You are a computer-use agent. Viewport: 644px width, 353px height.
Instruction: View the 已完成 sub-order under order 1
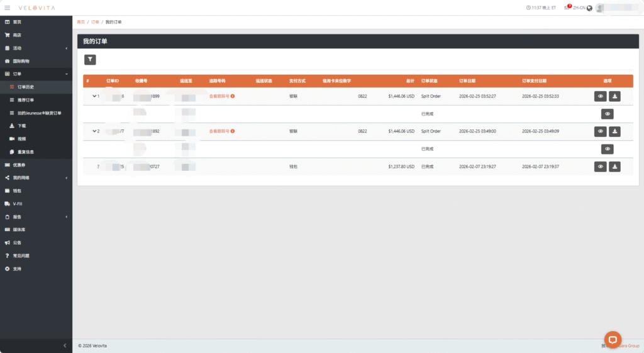coord(607,114)
